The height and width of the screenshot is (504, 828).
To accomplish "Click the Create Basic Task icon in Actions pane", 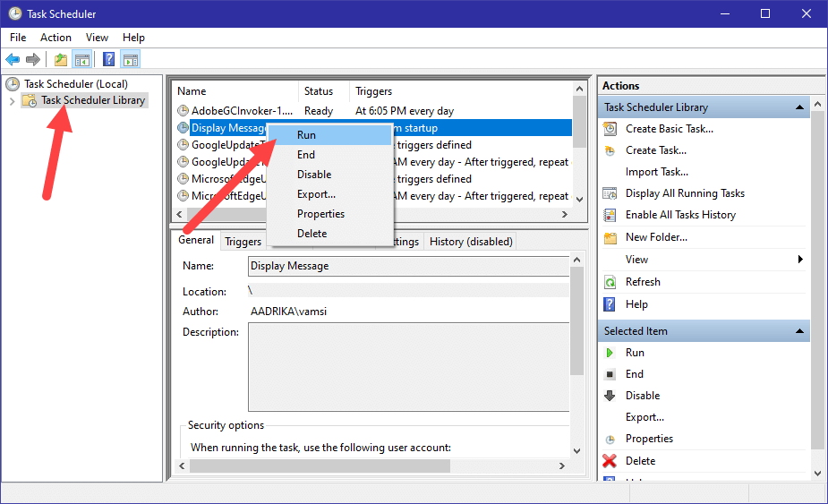I will pos(610,129).
